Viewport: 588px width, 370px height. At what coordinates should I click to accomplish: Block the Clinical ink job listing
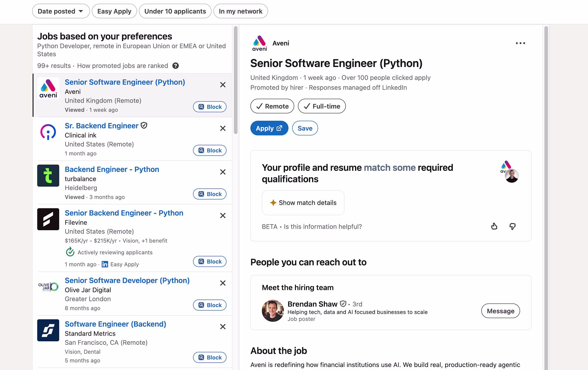point(210,150)
